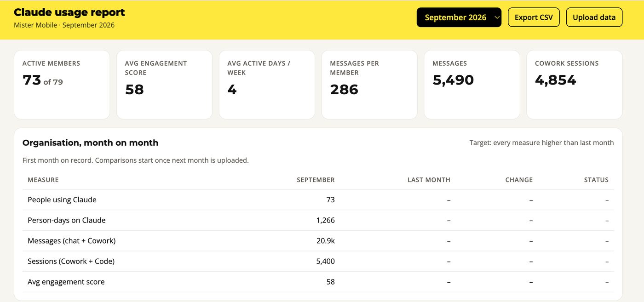The width and height of the screenshot is (644, 302).
Task: Click the 20.9k messages value
Action: pos(325,241)
